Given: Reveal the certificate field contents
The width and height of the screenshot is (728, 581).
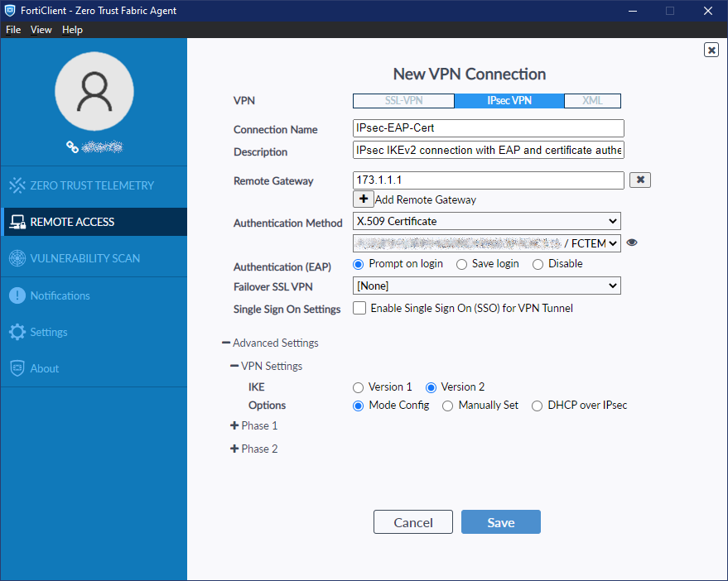Looking at the screenshot, I should [632, 242].
